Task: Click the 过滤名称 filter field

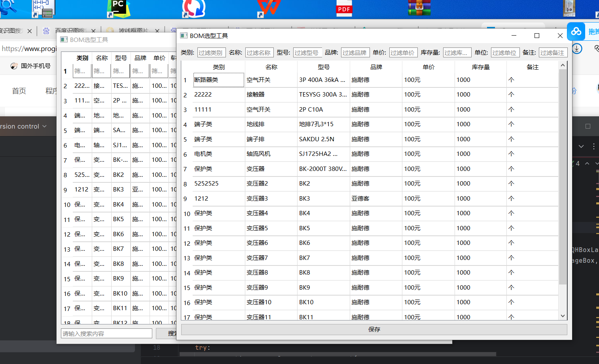Action: 259,53
